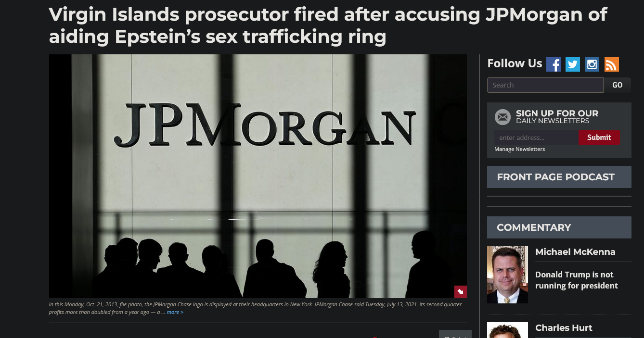Focus the Search input field

(x=545, y=85)
